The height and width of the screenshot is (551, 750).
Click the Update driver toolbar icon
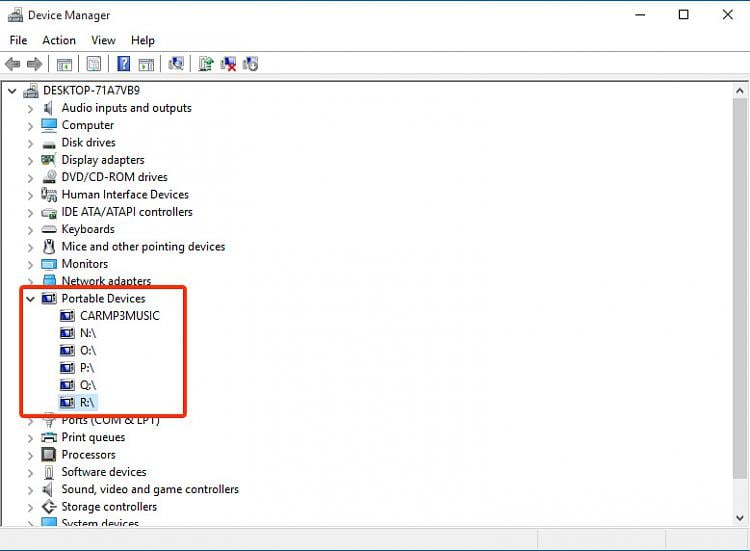[206, 64]
